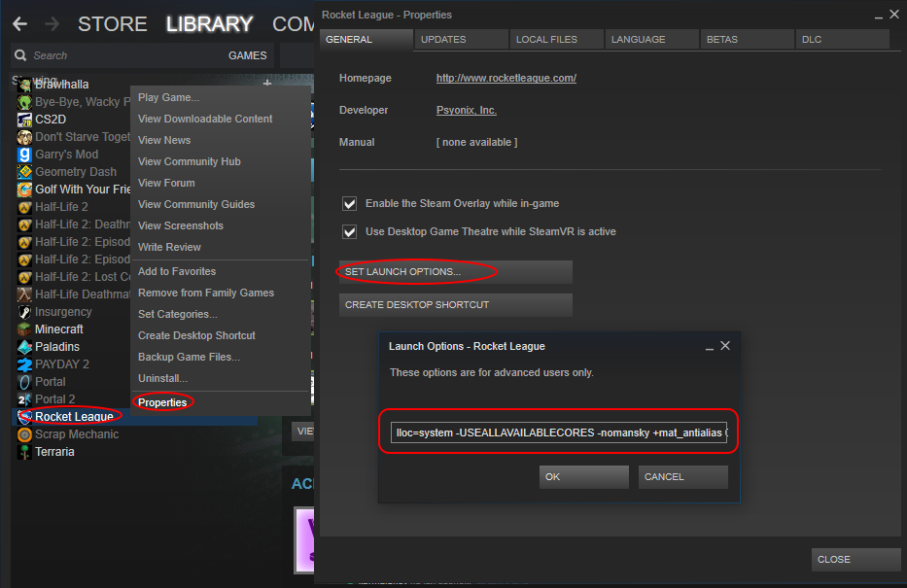The width and height of the screenshot is (907, 588).
Task: Confirm launch options with OK
Action: click(x=584, y=477)
